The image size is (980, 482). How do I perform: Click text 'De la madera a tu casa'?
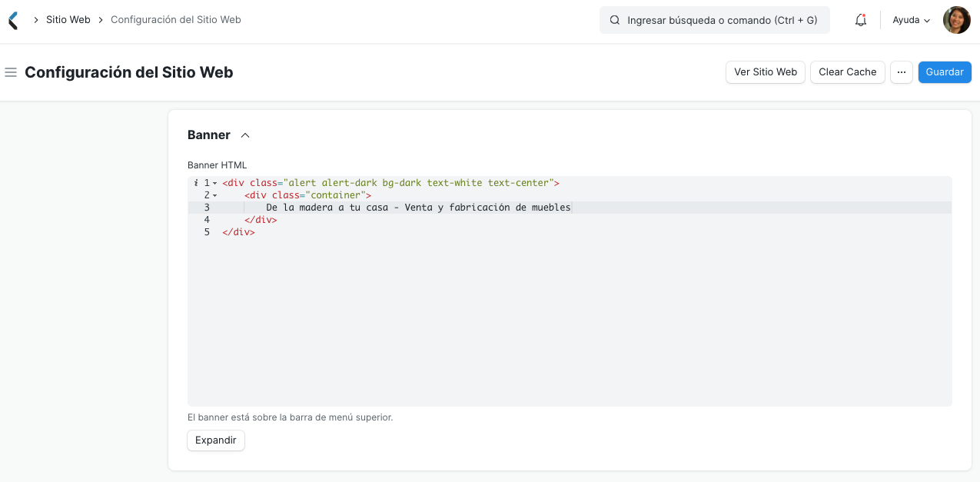coord(327,208)
